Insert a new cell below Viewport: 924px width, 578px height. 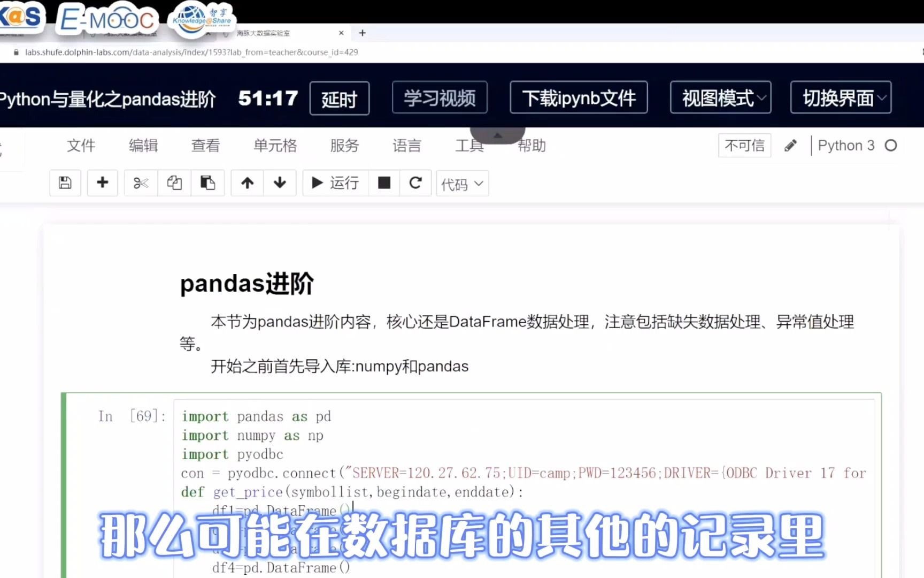point(102,183)
